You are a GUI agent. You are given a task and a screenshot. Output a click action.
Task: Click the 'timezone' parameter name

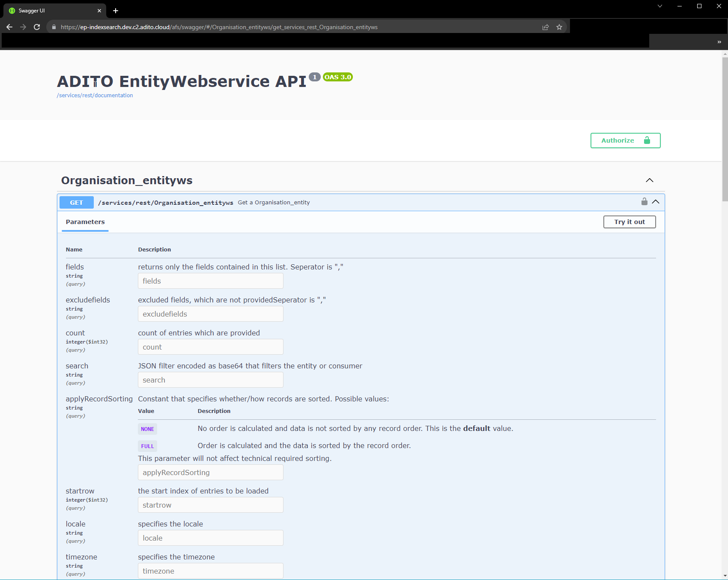click(x=81, y=557)
